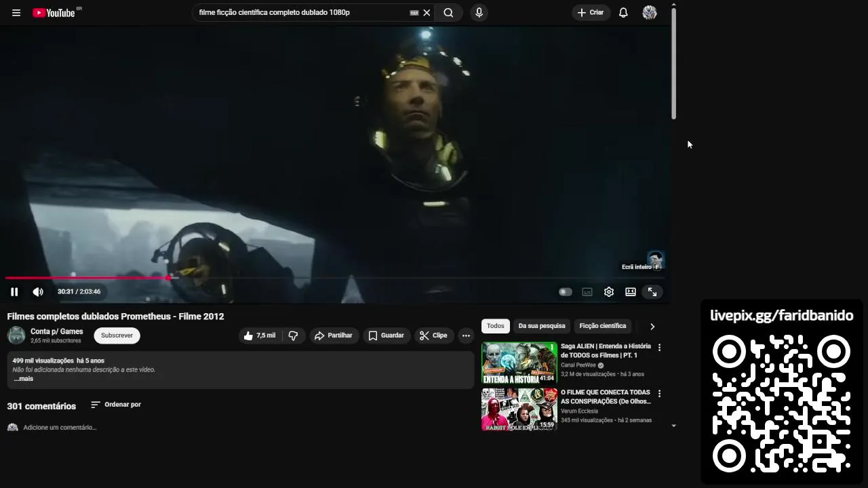
Task: Start voice search with microphone
Action: (x=479, y=13)
